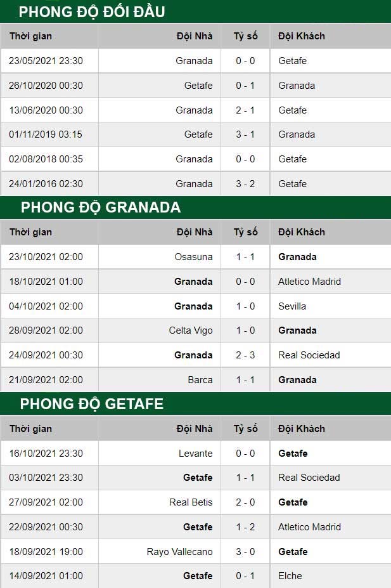
Task: Select Atletico Madrid in Granada's 18/10/2021 match
Action: [309, 282]
